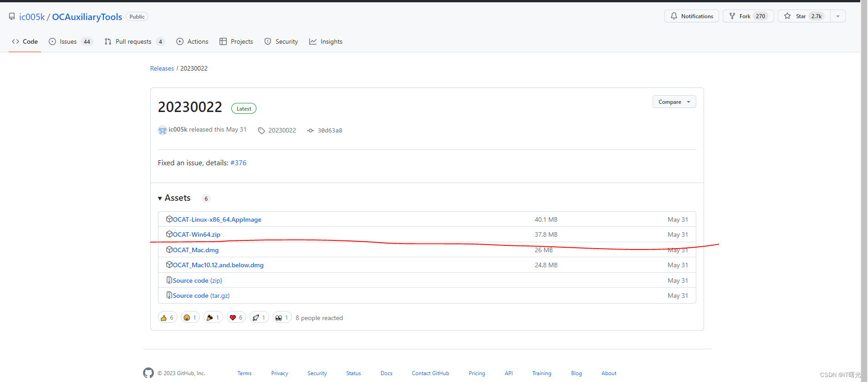This screenshot has height=382, width=868.
Task: Click the Notifications bell button
Action: point(691,16)
